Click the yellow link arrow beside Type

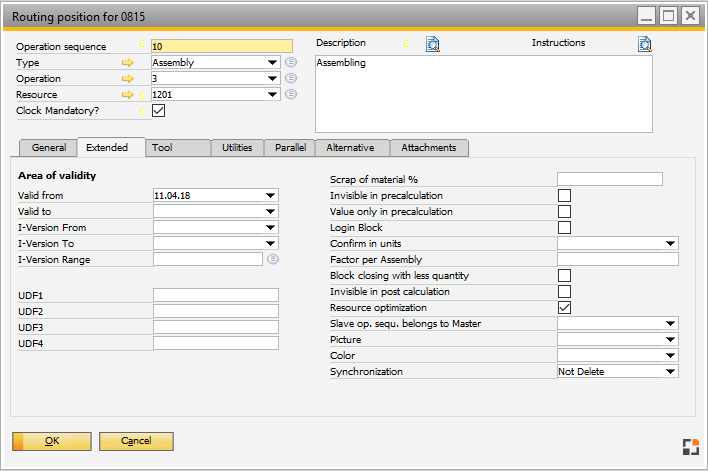coord(127,62)
